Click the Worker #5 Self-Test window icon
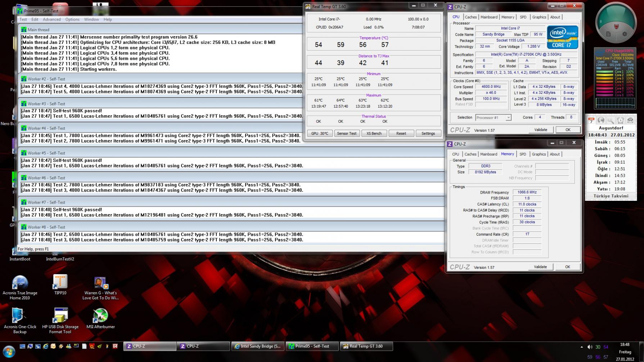This screenshot has width=644, height=362. click(24, 153)
